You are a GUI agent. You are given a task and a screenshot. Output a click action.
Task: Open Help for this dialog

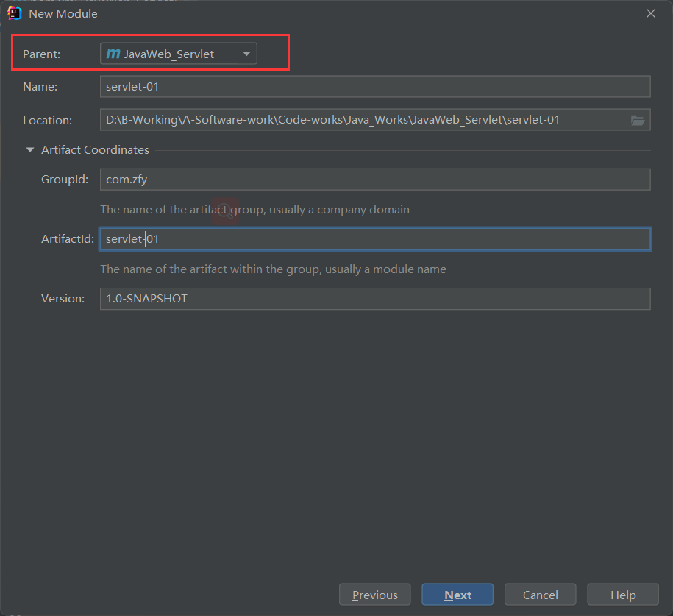pyautogui.click(x=623, y=595)
